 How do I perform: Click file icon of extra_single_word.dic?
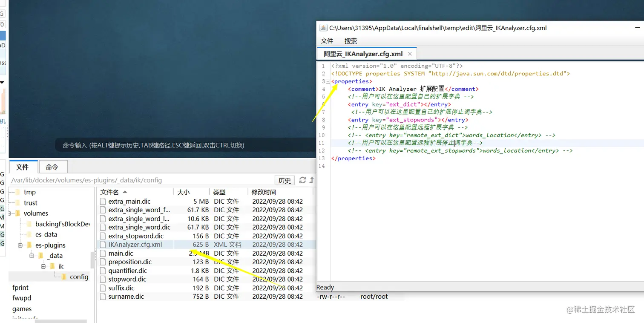[x=103, y=227]
